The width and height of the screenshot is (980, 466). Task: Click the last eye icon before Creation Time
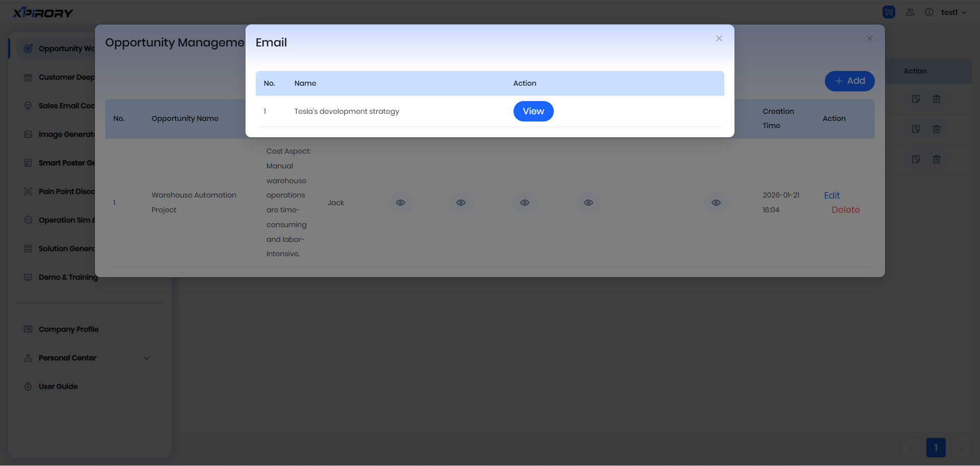716,203
